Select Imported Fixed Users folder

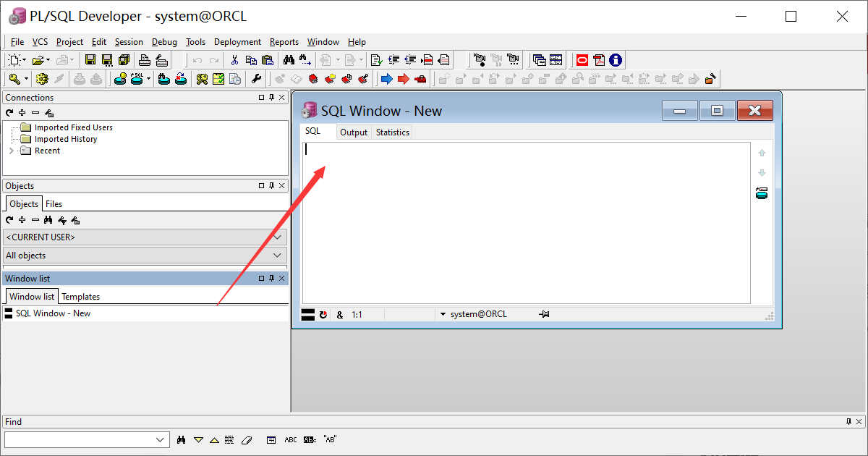[74, 127]
